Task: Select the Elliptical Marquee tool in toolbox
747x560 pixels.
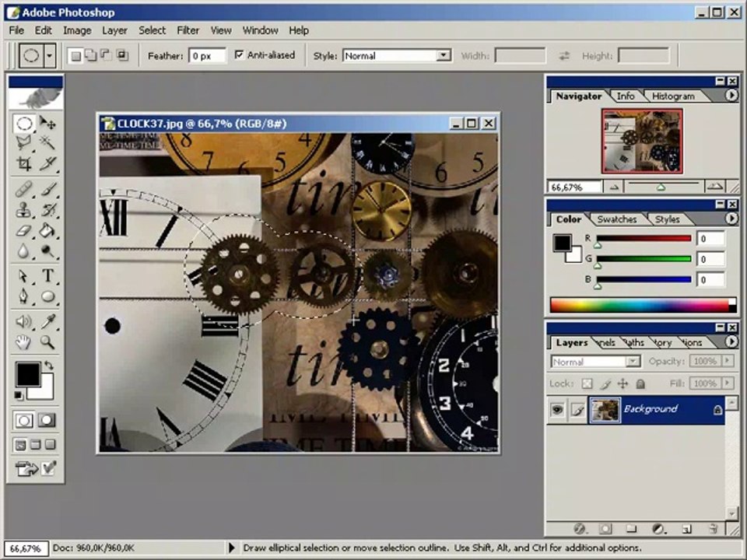Action: pyautogui.click(x=24, y=124)
